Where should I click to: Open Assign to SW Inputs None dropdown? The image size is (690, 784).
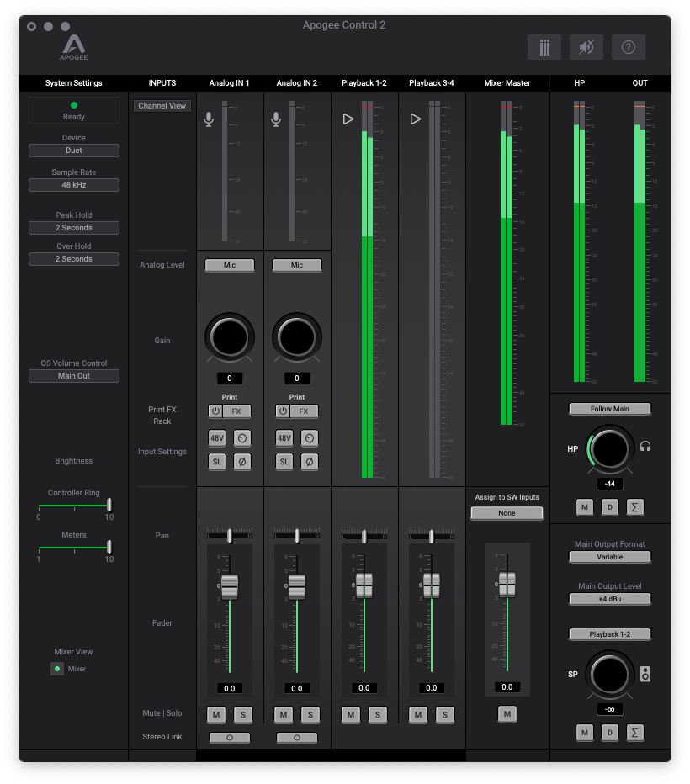tap(507, 513)
